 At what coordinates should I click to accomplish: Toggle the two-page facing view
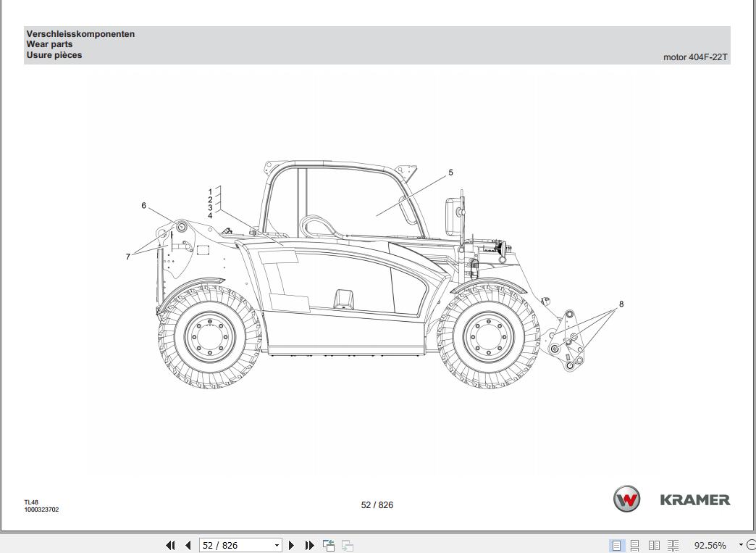pyautogui.click(x=655, y=544)
